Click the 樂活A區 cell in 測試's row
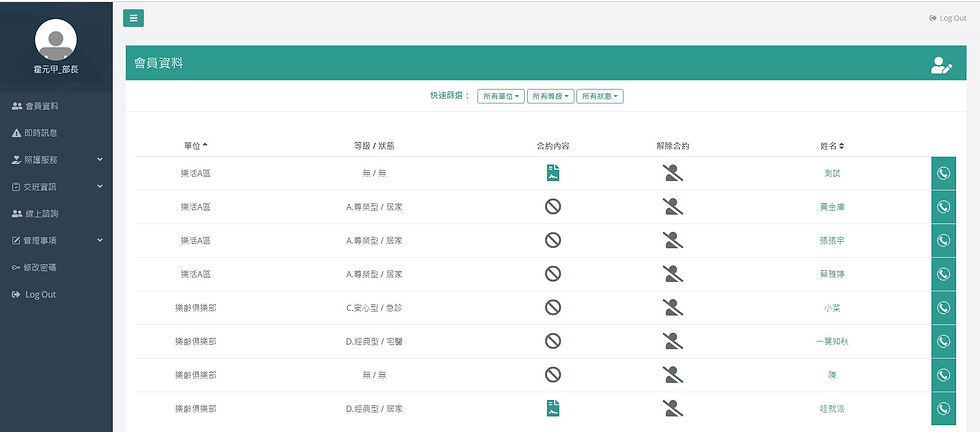Screen dimensions: 980x432 click(195, 173)
